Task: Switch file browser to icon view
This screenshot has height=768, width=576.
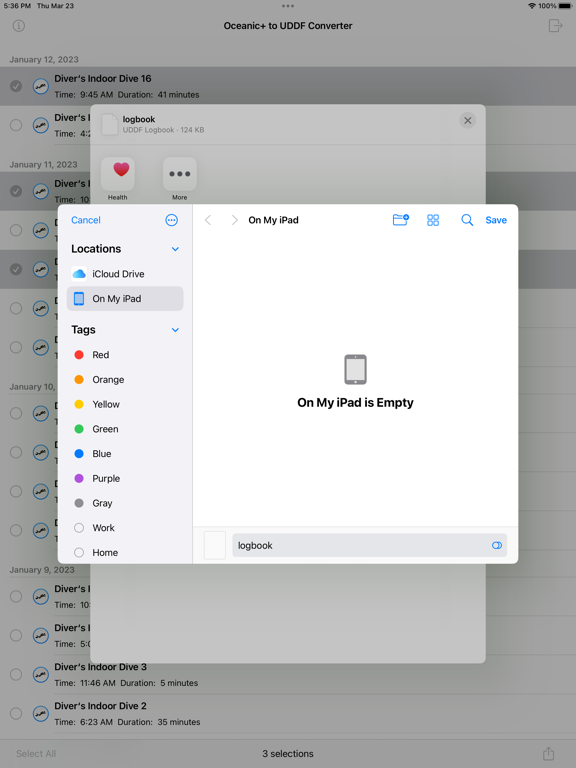Action: pos(433,220)
